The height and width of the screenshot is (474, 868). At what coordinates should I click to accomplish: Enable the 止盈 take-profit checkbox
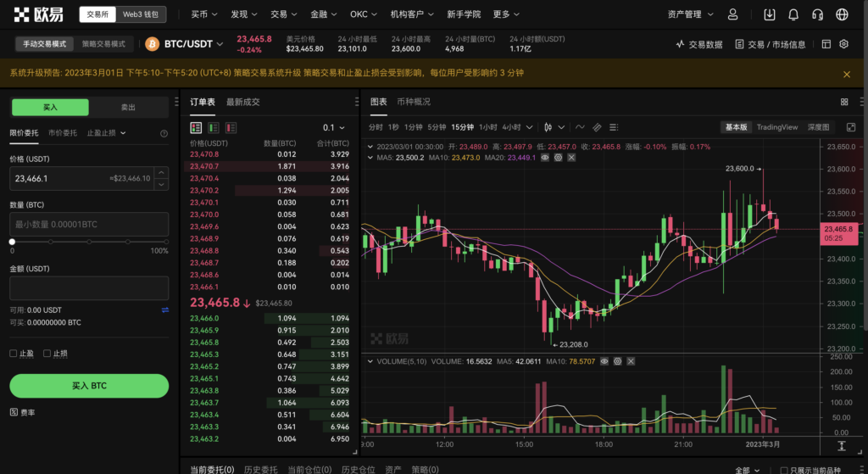[14, 354]
